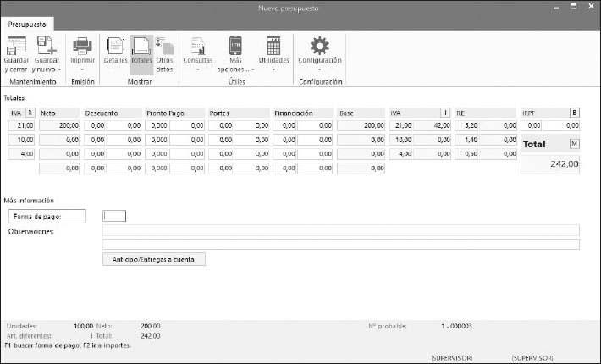The height and width of the screenshot is (364, 601).
Task: Show the Detalles view
Action: click(115, 46)
